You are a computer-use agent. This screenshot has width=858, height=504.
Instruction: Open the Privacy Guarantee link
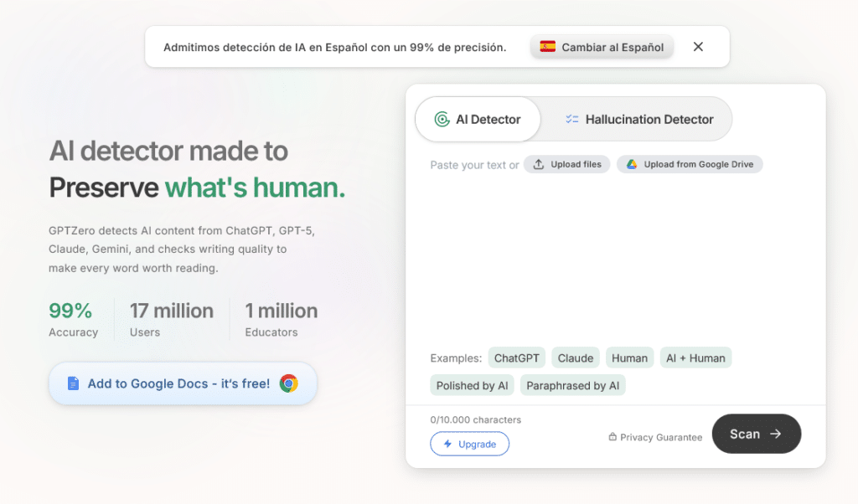click(655, 437)
